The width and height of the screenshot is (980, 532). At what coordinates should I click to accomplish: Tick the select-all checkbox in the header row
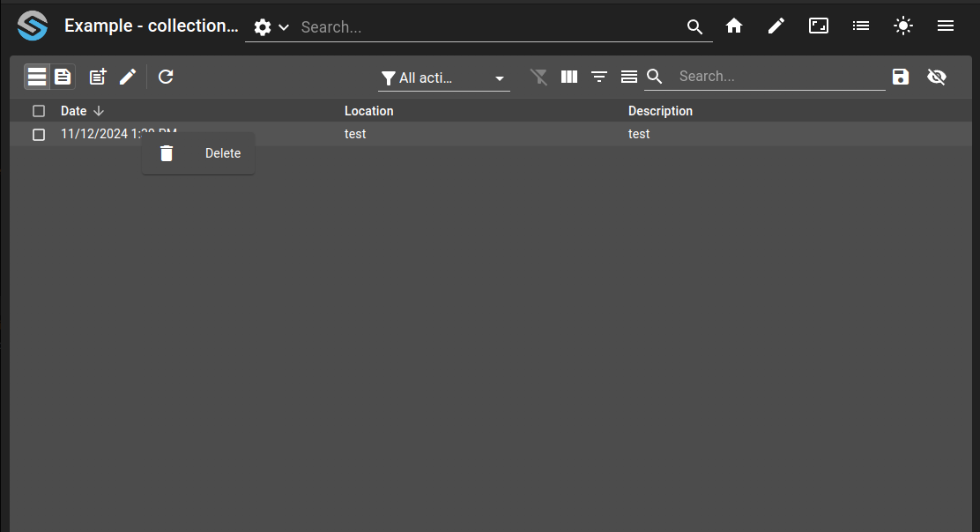pos(39,111)
